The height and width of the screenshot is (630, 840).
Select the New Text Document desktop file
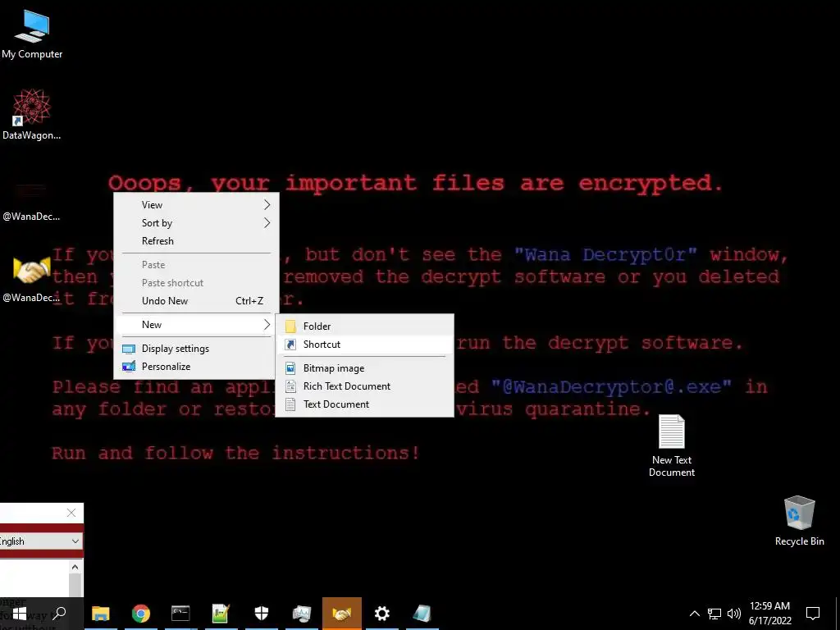click(x=671, y=445)
